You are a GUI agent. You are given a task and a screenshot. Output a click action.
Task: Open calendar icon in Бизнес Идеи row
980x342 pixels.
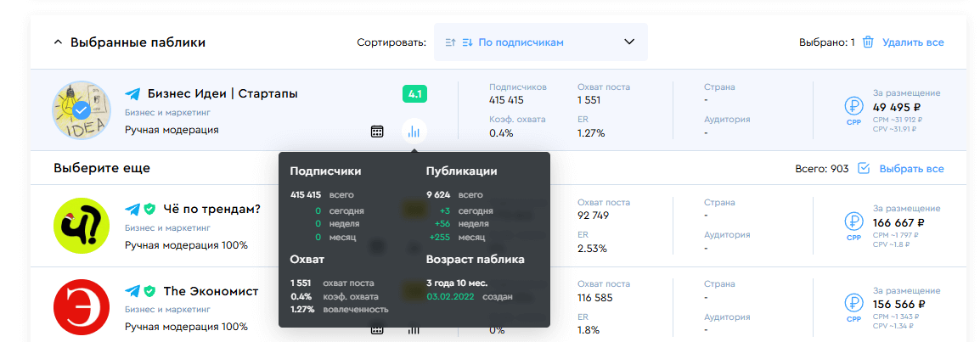[x=377, y=131]
